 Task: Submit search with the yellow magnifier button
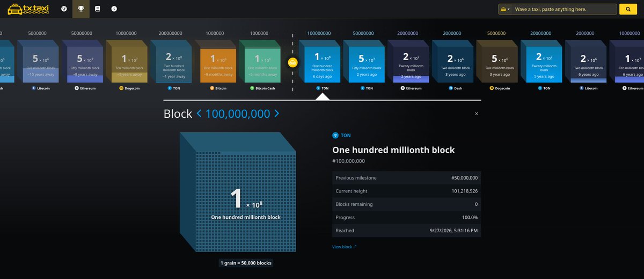[627, 9]
